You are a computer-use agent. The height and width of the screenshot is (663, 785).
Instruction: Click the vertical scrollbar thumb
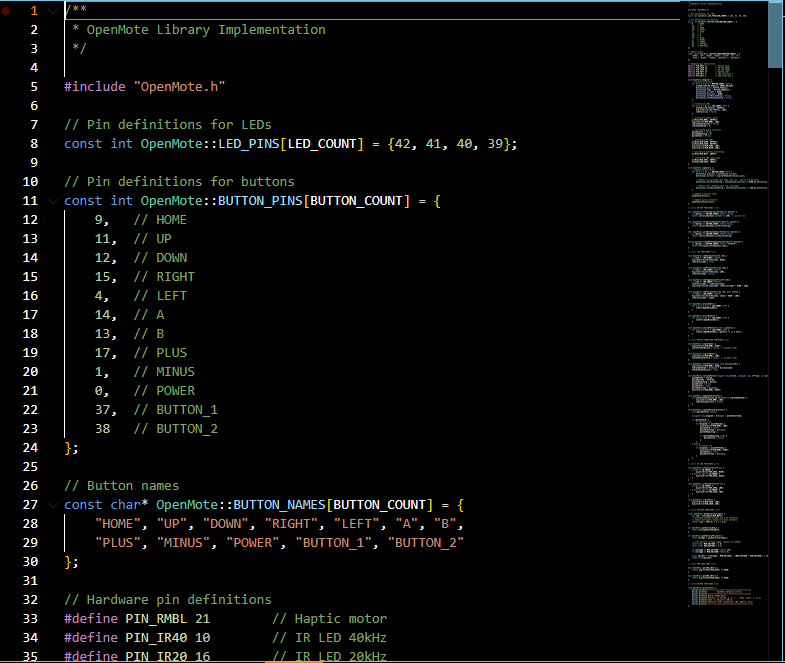click(x=775, y=35)
